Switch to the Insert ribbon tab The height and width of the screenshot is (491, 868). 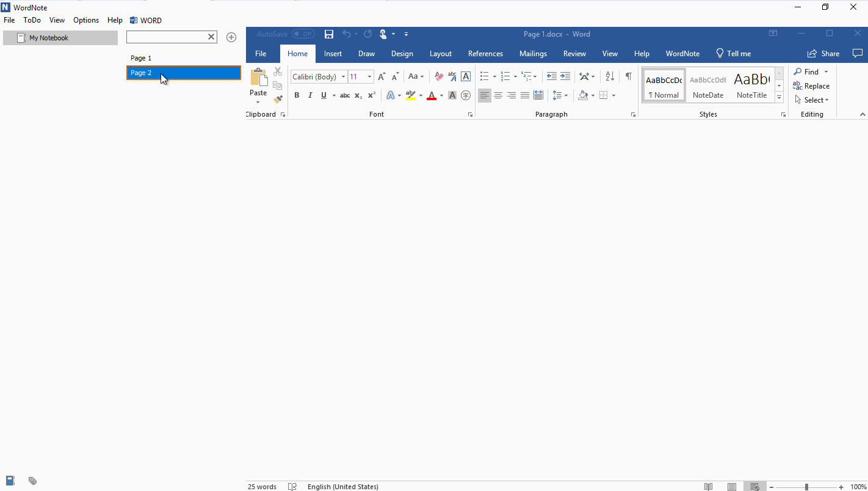pos(333,54)
